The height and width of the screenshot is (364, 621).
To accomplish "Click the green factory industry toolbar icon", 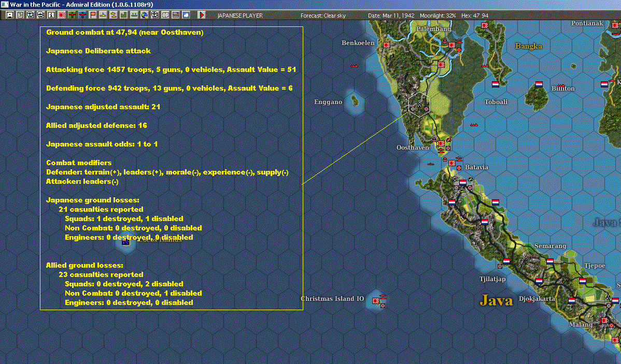I will [x=123, y=15].
